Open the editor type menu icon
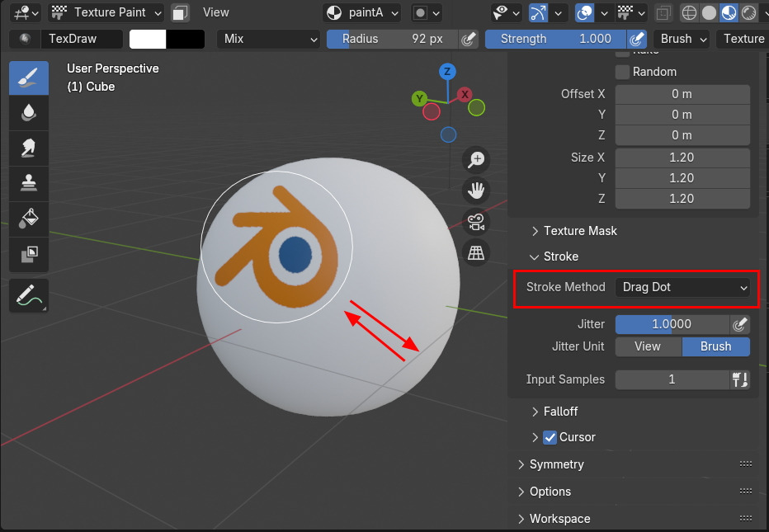Image resolution: width=769 pixels, height=532 pixels. click(26, 12)
